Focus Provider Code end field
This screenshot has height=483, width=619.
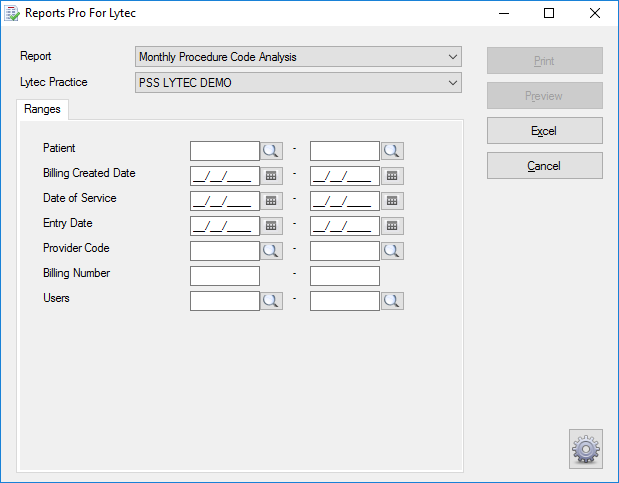point(345,251)
